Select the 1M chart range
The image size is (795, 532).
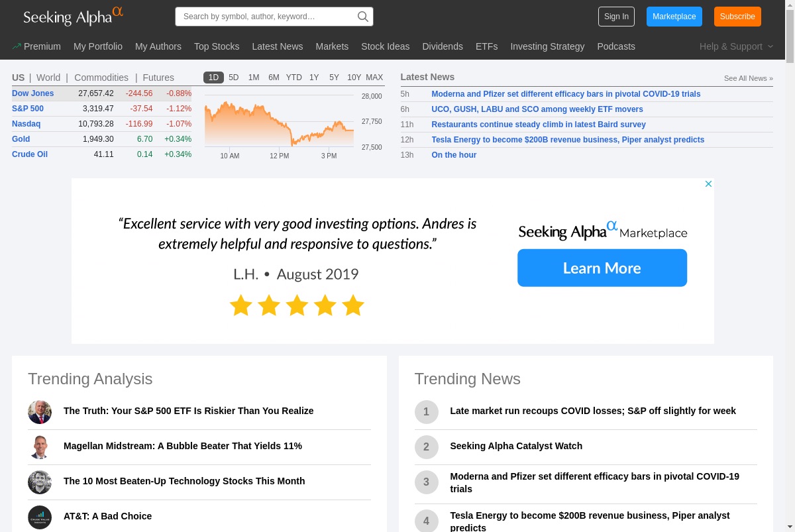pos(254,78)
